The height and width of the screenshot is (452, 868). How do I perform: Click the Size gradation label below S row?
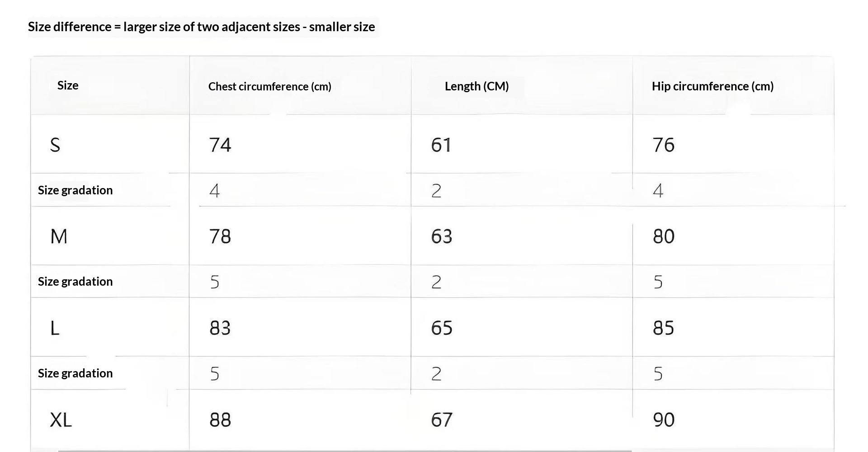[75, 190]
